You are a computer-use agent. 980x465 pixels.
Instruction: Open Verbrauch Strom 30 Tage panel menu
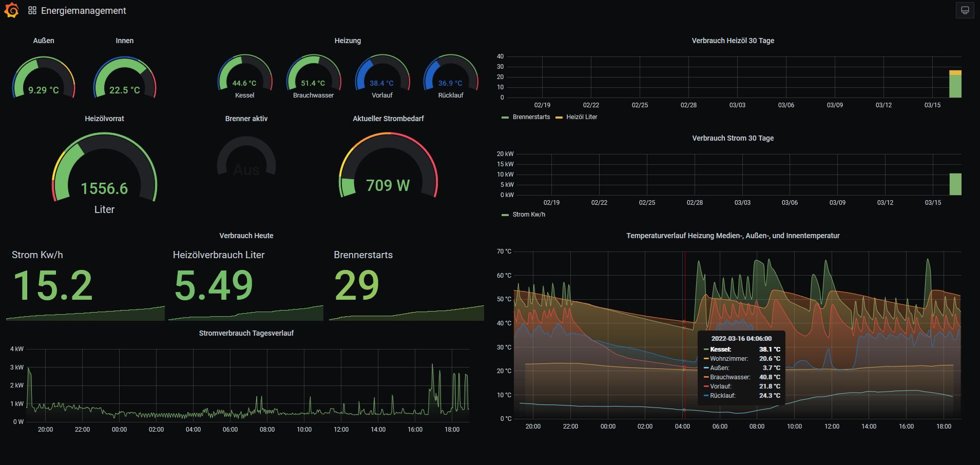coord(733,138)
